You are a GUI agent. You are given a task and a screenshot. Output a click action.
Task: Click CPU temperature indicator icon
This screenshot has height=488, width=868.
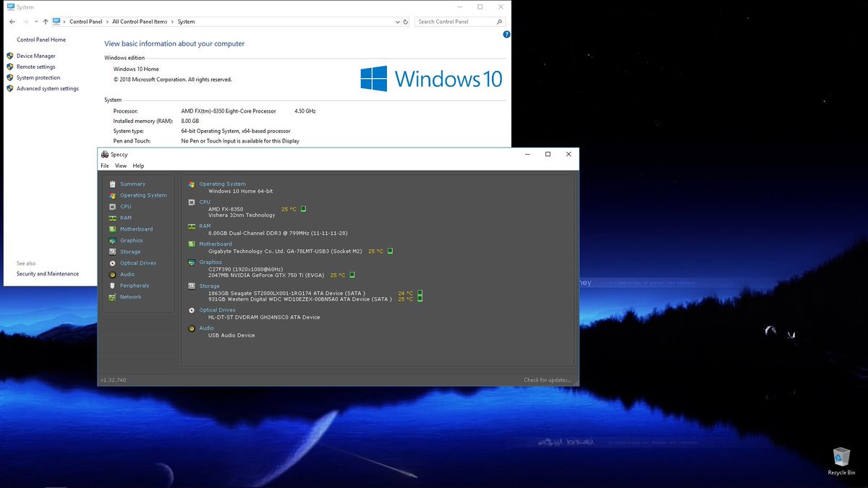[x=304, y=209]
